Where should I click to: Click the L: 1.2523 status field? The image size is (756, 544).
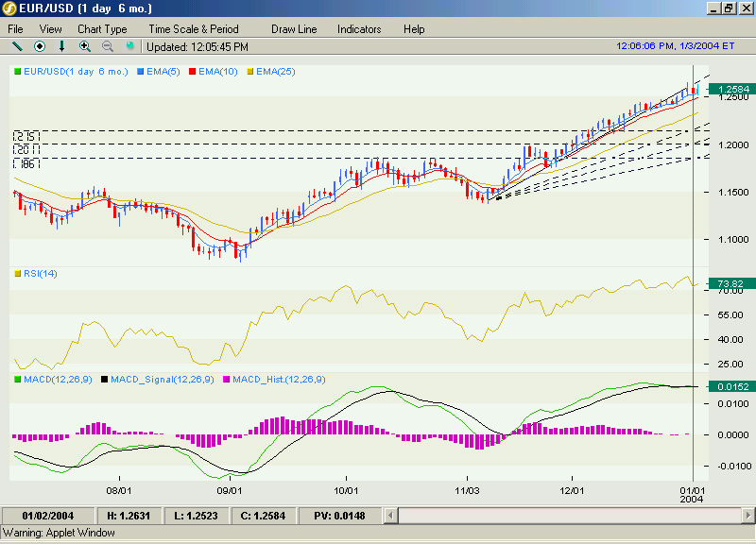pyautogui.click(x=196, y=516)
